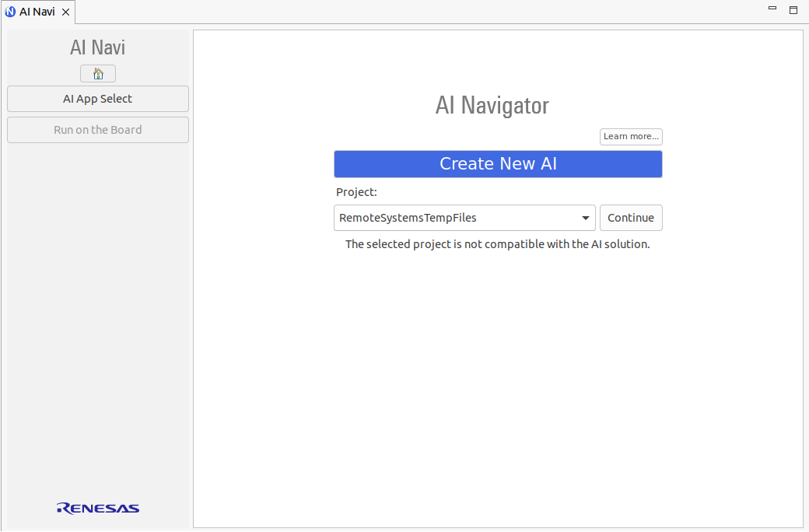809x532 pixels.
Task: Click the project incompatibility warning text
Action: tap(497, 244)
